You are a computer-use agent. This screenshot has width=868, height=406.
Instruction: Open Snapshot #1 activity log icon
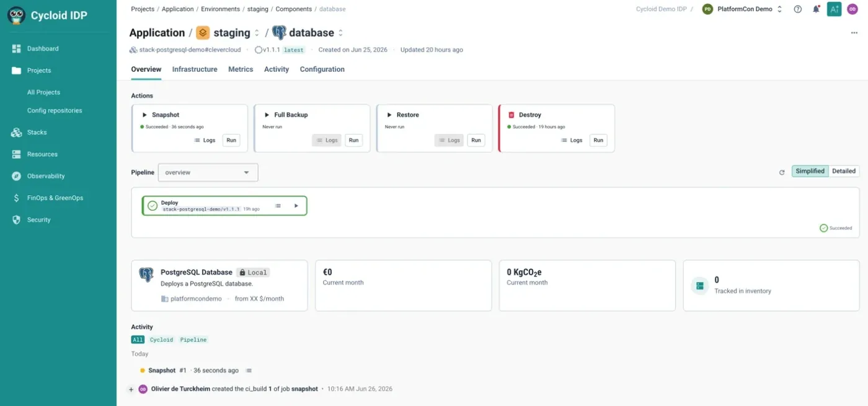[249, 371]
